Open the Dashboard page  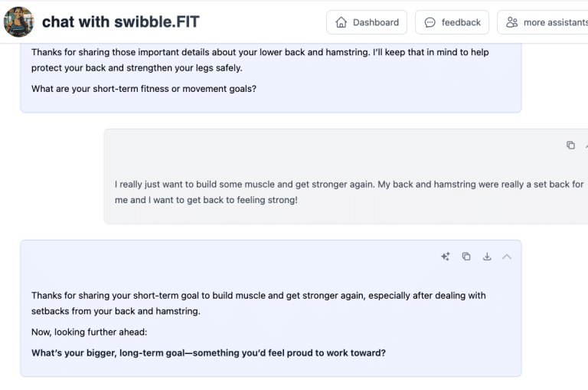tap(367, 22)
